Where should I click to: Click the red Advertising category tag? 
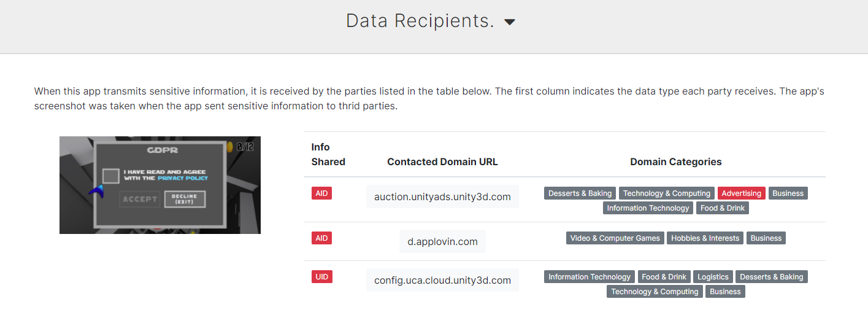(x=741, y=193)
